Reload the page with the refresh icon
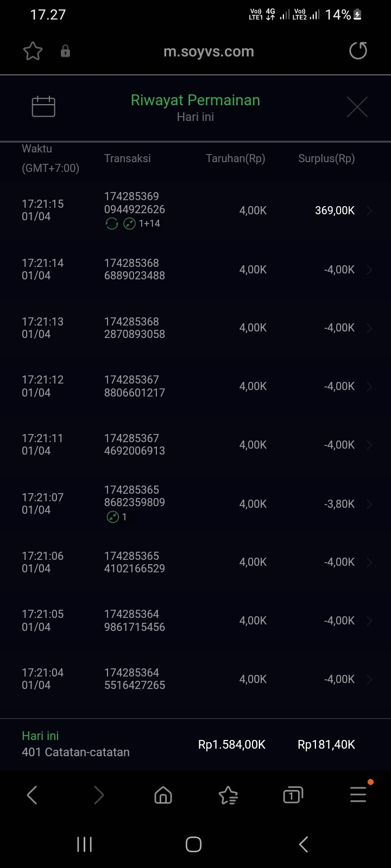The image size is (391, 868). pos(358,51)
